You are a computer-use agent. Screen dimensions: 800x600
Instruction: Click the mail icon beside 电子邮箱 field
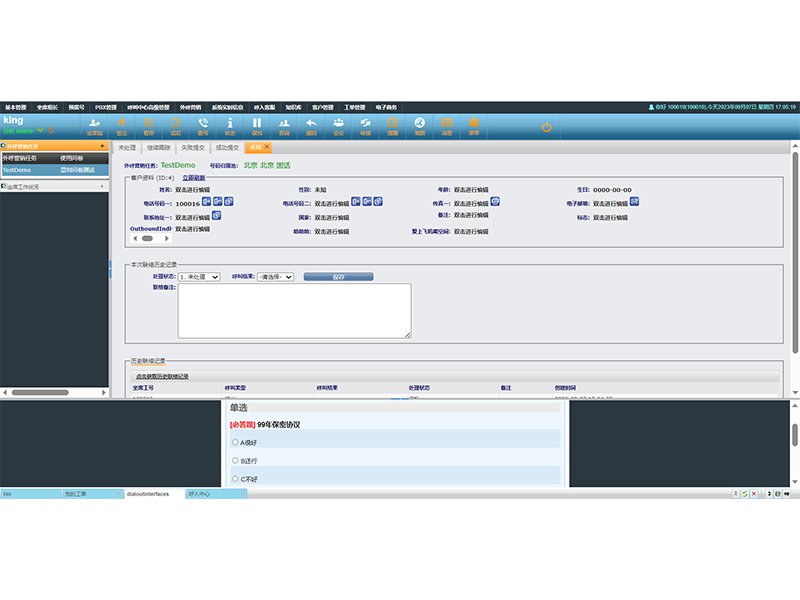coord(634,201)
